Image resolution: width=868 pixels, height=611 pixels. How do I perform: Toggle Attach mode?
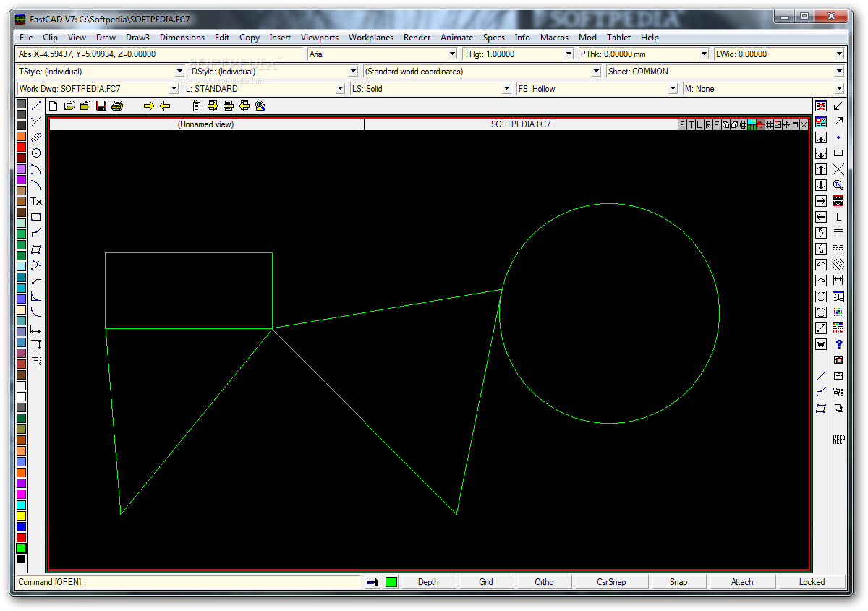742,581
